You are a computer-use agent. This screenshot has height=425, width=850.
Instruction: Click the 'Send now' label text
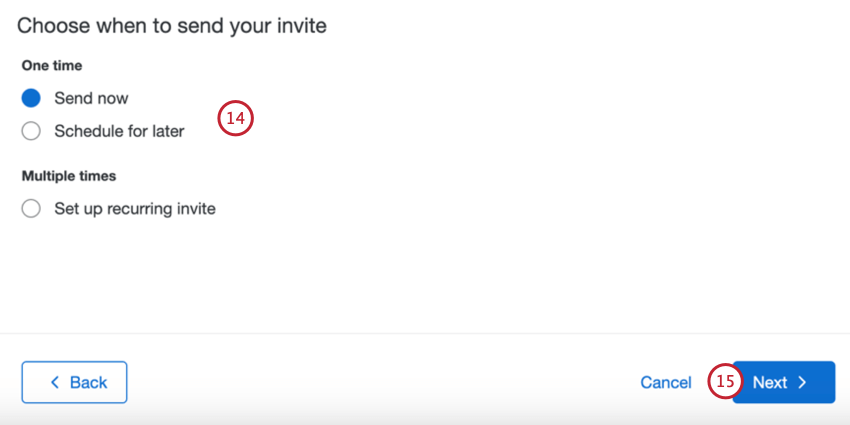[91, 98]
